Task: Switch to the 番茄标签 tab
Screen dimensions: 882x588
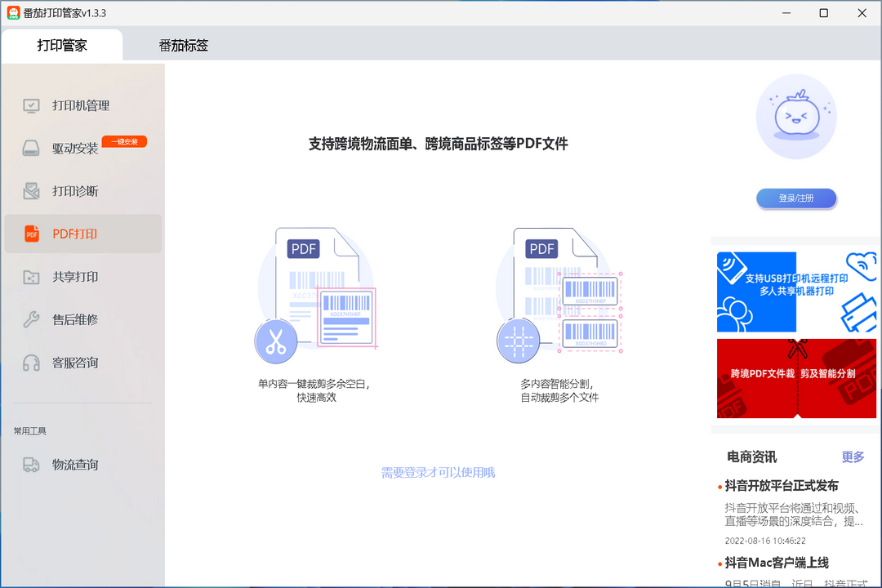Action: (184, 46)
